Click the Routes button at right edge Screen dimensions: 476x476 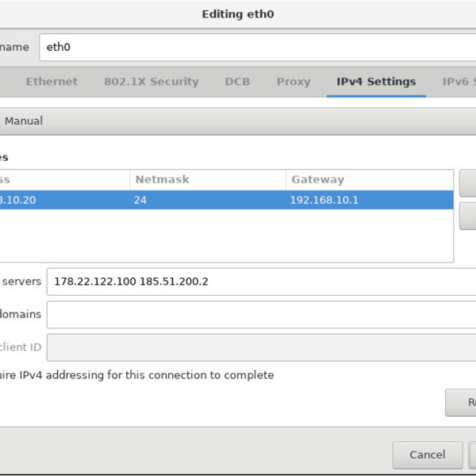[x=462, y=402]
